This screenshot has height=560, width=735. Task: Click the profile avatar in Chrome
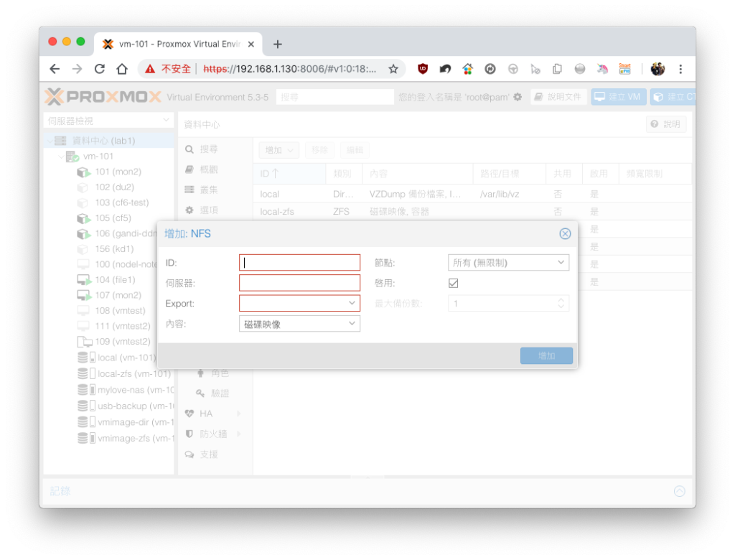tap(657, 69)
